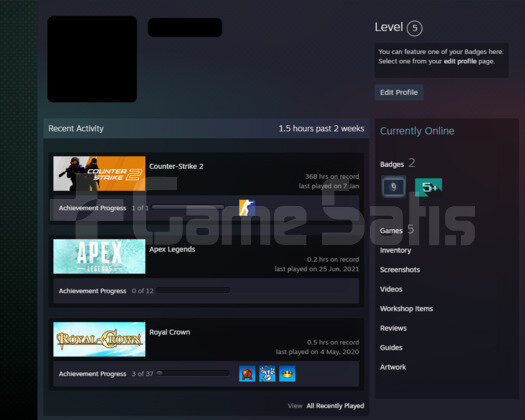Click the Level 5 circle icon
Image resolution: width=525 pixels, height=420 pixels.
click(x=415, y=28)
